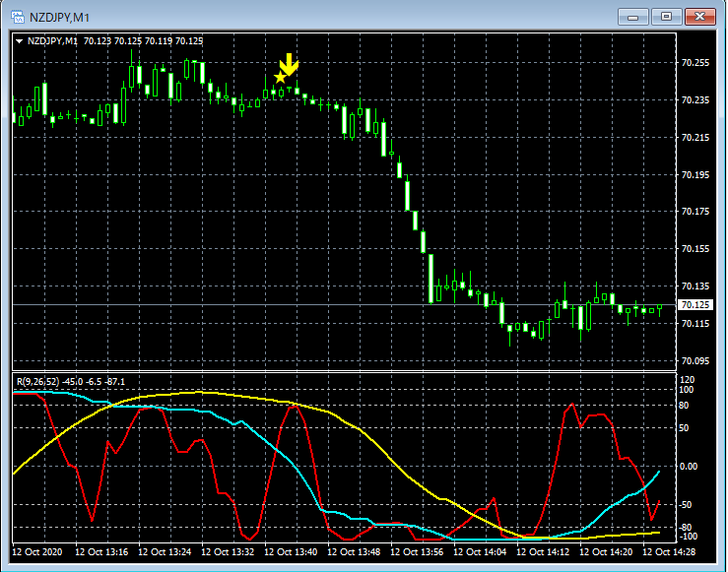The width and height of the screenshot is (728, 572).
Task: Click the 12 Oct 13:48 time label
Action: 354,552
